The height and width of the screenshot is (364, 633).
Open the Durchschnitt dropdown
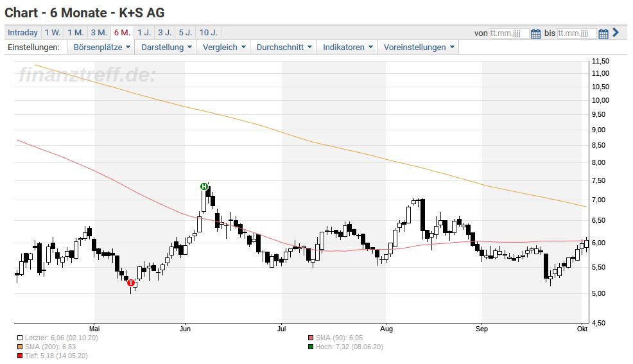(284, 48)
